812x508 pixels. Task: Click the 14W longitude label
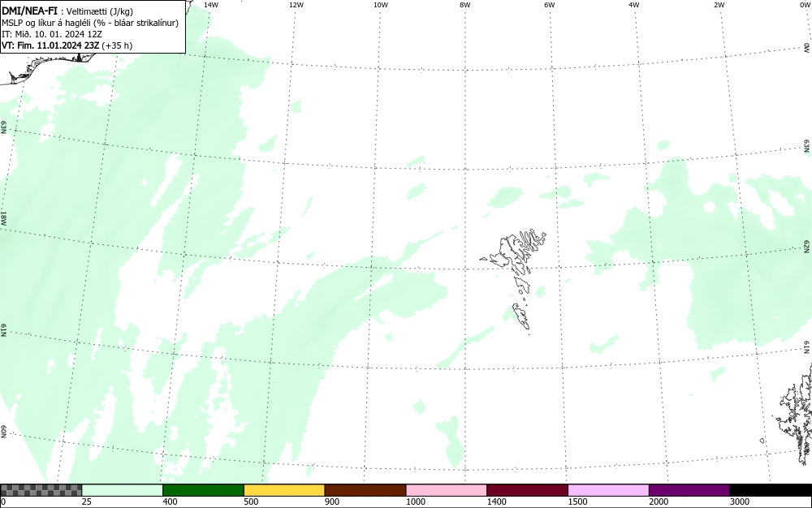pyautogui.click(x=211, y=5)
